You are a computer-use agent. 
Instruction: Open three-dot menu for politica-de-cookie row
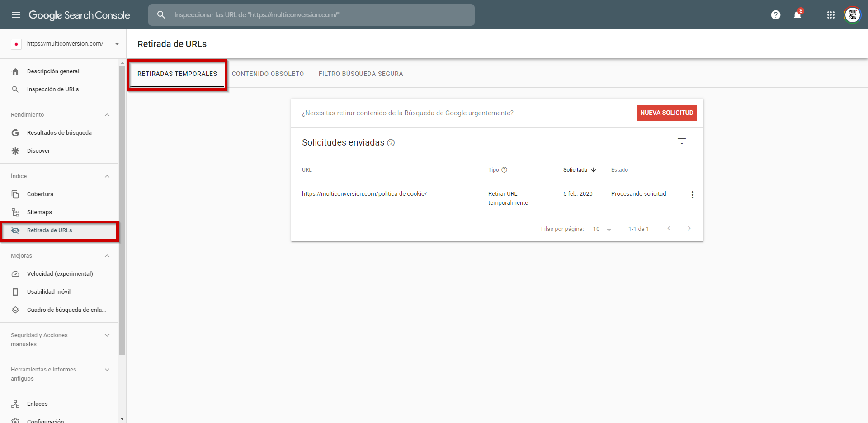click(692, 195)
